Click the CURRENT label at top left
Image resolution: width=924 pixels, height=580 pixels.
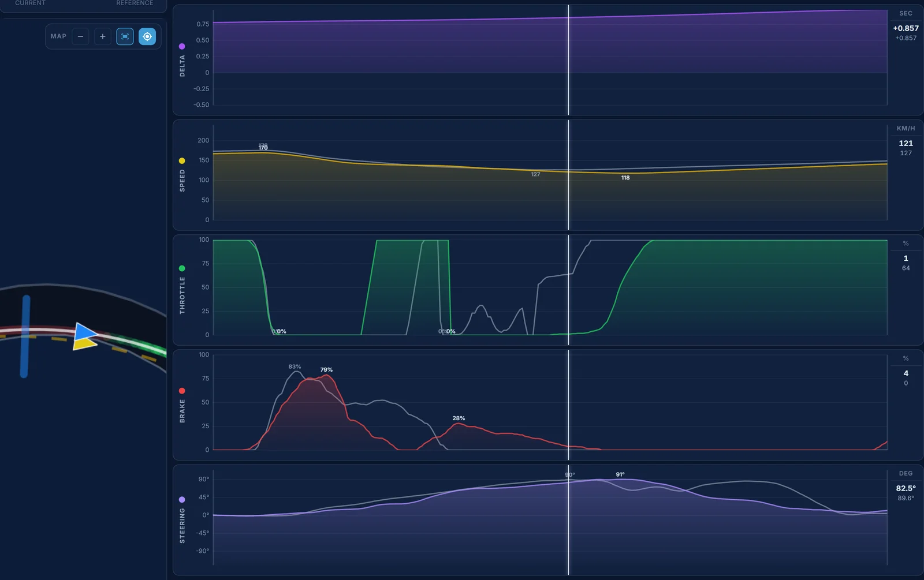pos(30,3)
